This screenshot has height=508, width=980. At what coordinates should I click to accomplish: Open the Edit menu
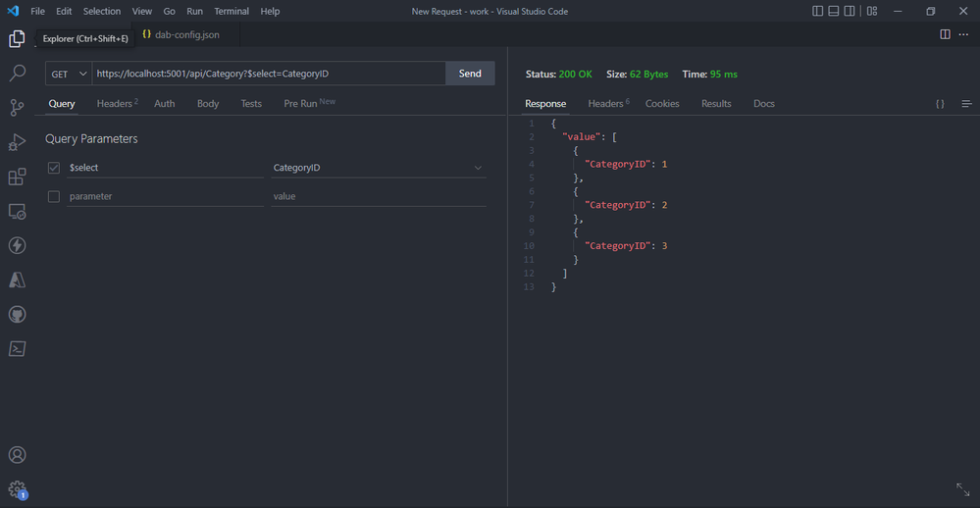(64, 11)
